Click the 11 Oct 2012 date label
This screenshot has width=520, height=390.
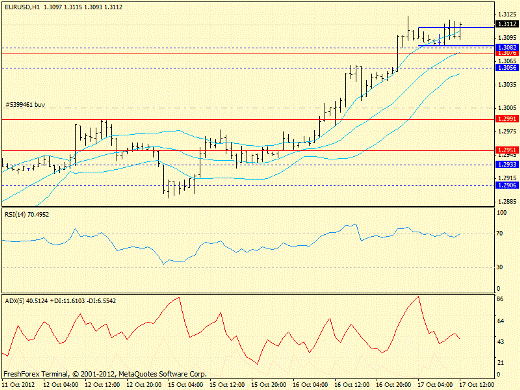(18, 384)
